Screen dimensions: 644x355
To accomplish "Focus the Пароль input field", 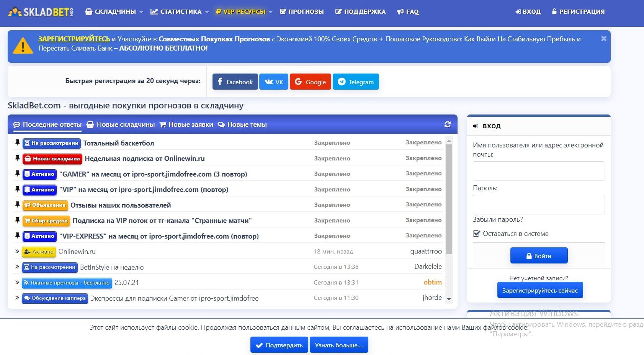I will coord(539,204).
